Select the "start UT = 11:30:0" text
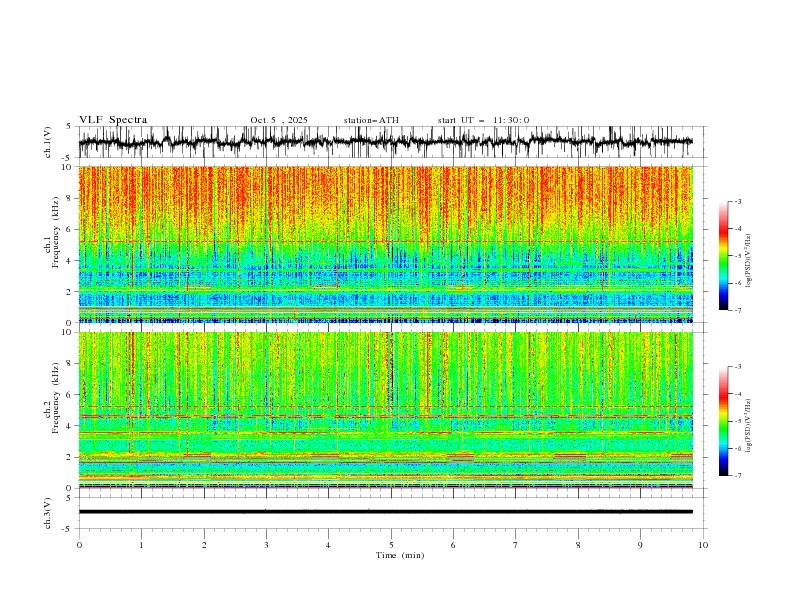This screenshot has width=792, height=612. coord(483,120)
